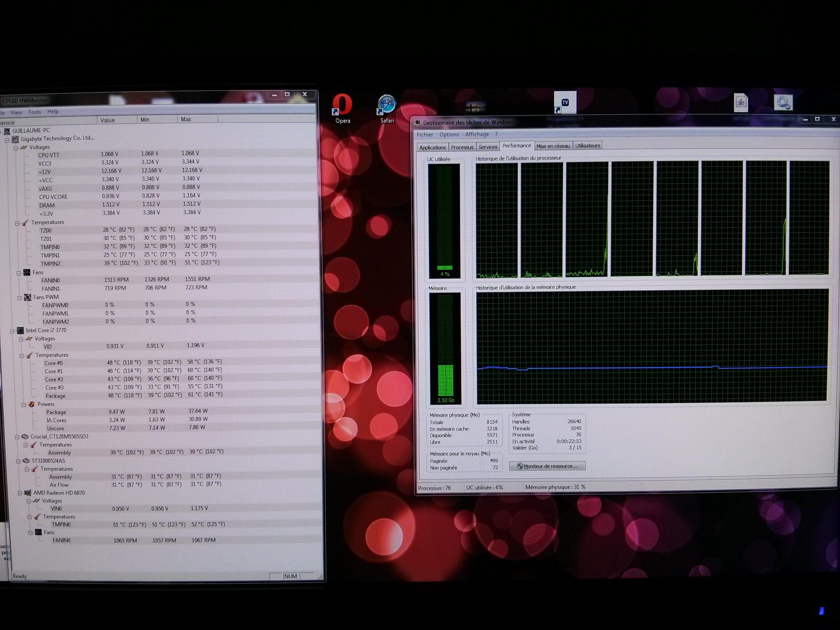Screen dimensions: 840x630
Task: Click the Min column header
Action: point(157,120)
